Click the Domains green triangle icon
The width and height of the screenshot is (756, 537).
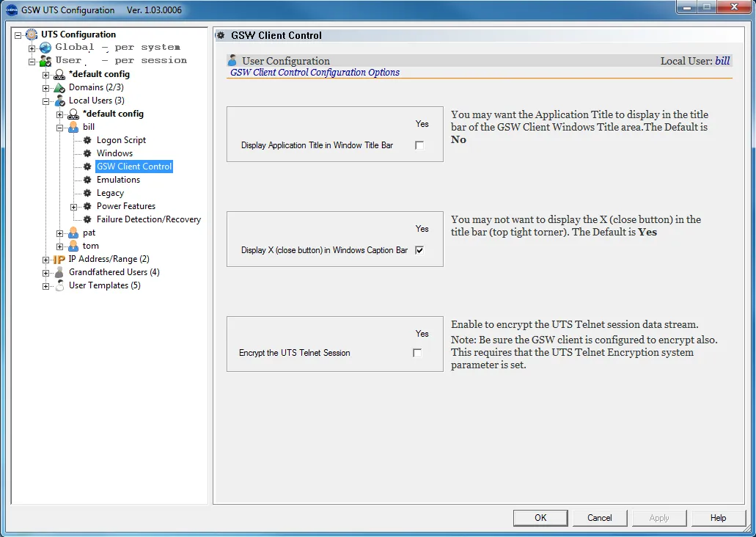59,87
